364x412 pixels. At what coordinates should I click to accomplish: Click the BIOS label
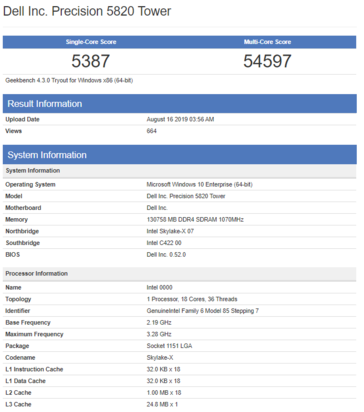point(13,255)
